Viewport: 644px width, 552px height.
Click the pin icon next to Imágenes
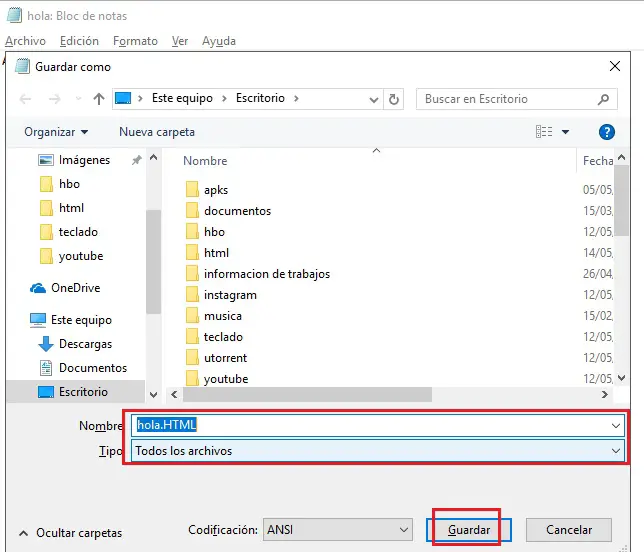click(136, 160)
